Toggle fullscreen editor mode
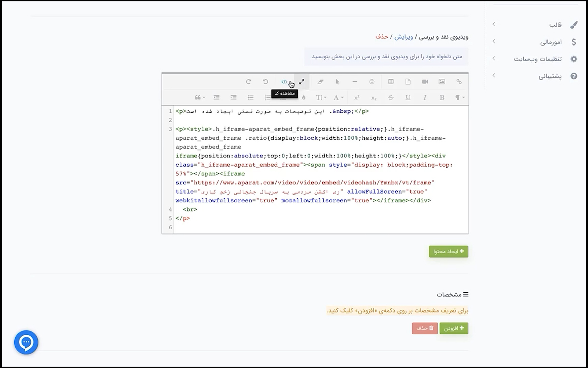 click(301, 82)
